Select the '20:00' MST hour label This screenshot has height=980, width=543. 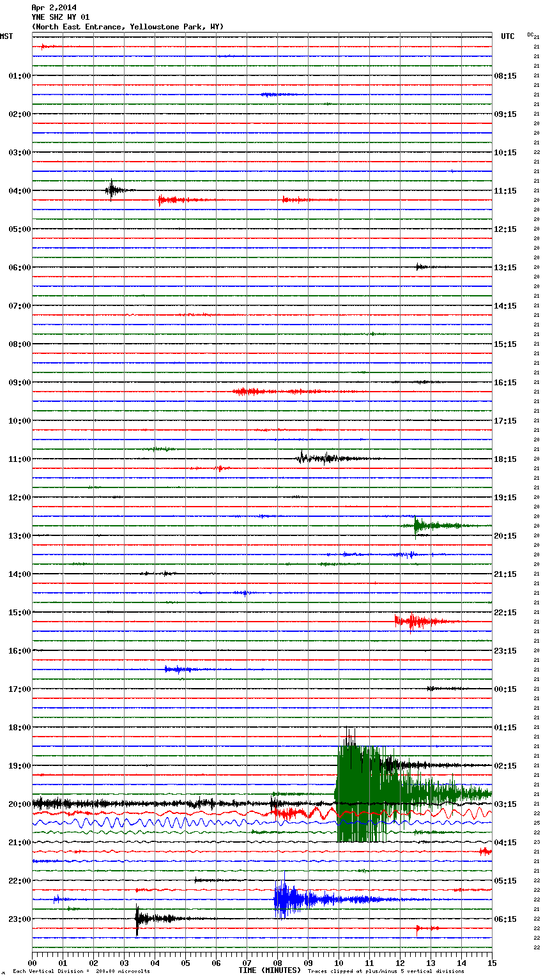[x=20, y=804]
